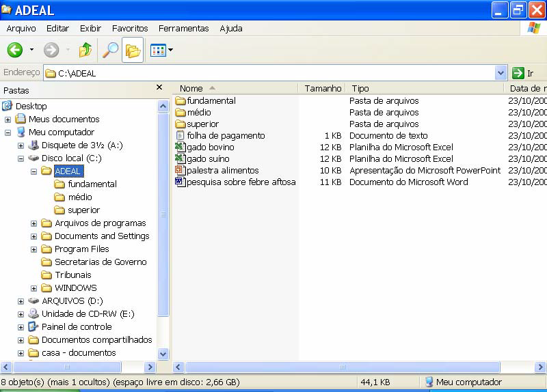Select superior folder icon in file list
The width and height of the screenshot is (547, 392).
181,124
